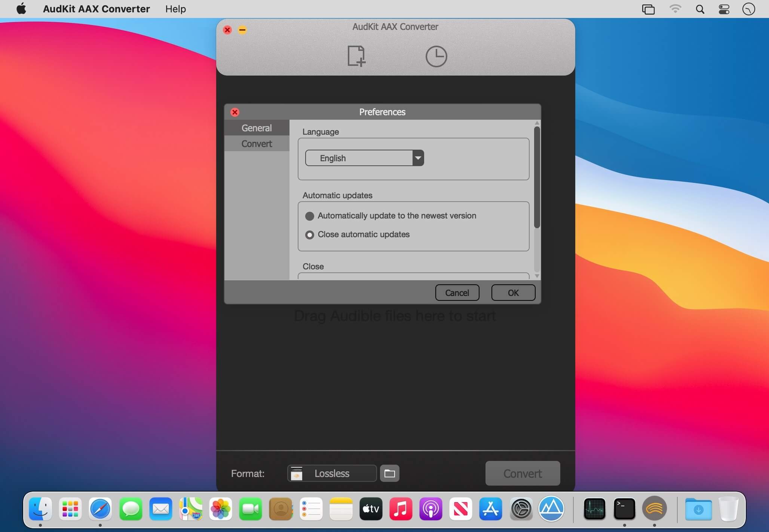Screen dimensions: 769x532
Task: Open Photos from the Dock
Action: pos(221,508)
